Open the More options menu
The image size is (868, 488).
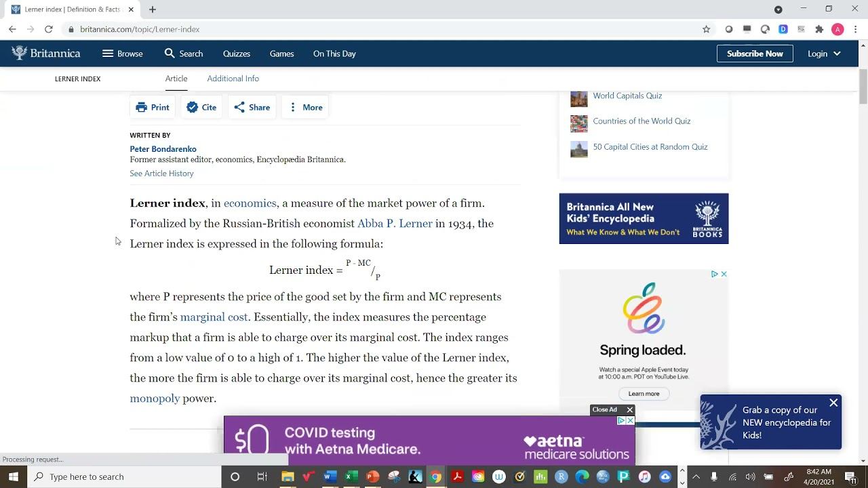coord(305,107)
